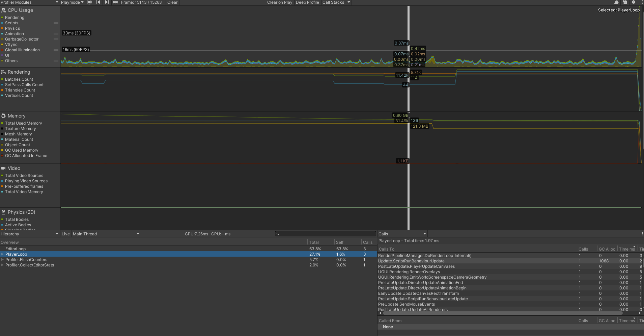
Task: Click the Call Stacks button
Action: (333, 2)
